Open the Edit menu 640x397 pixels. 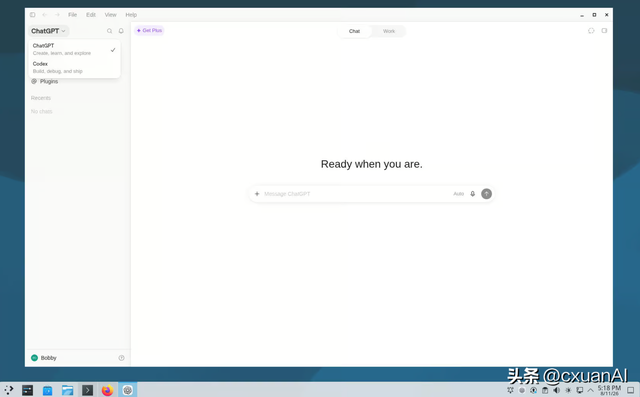(91, 15)
